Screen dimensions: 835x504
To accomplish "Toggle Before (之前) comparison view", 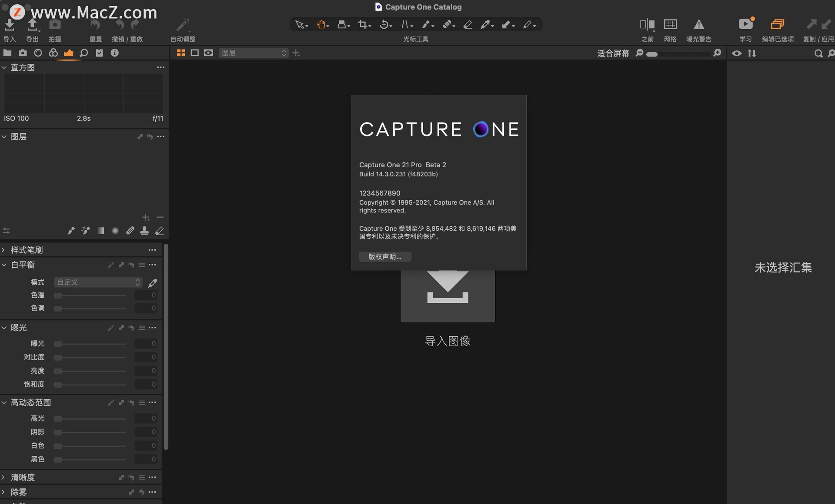I will [648, 25].
